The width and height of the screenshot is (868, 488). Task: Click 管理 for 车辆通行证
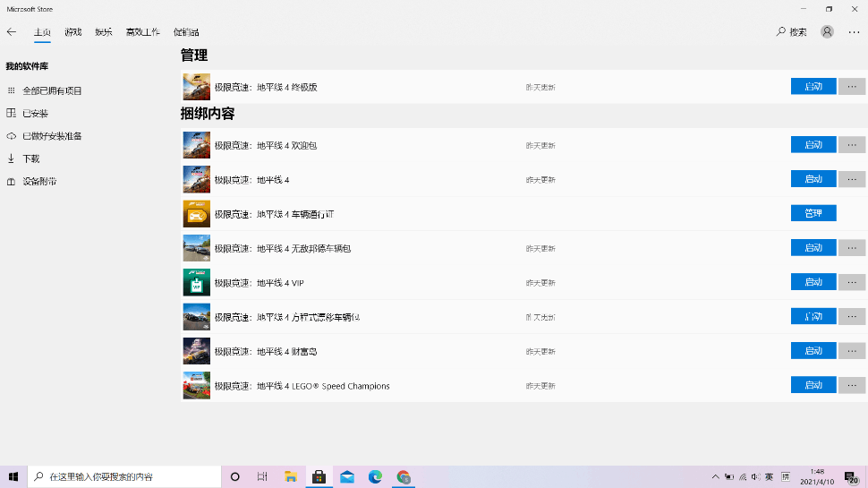coord(813,213)
